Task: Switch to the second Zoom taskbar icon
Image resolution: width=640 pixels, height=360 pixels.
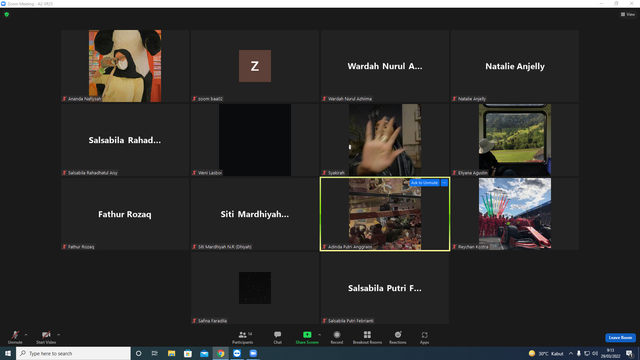Action: click(x=253, y=353)
